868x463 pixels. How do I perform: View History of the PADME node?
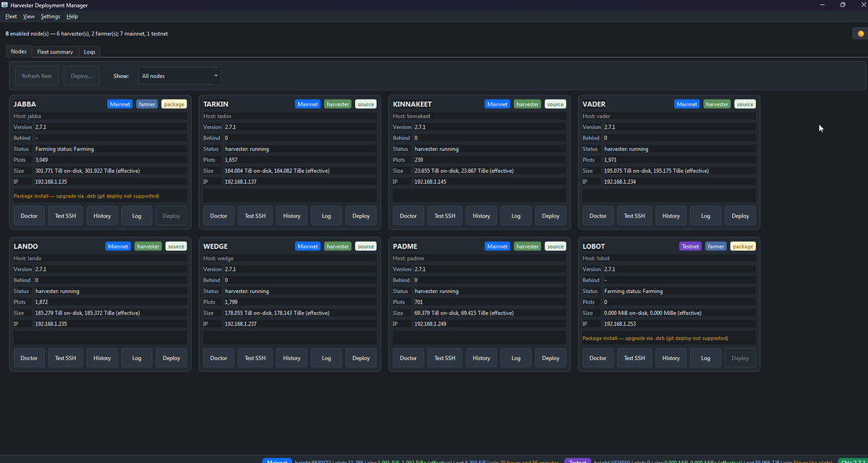(x=481, y=358)
